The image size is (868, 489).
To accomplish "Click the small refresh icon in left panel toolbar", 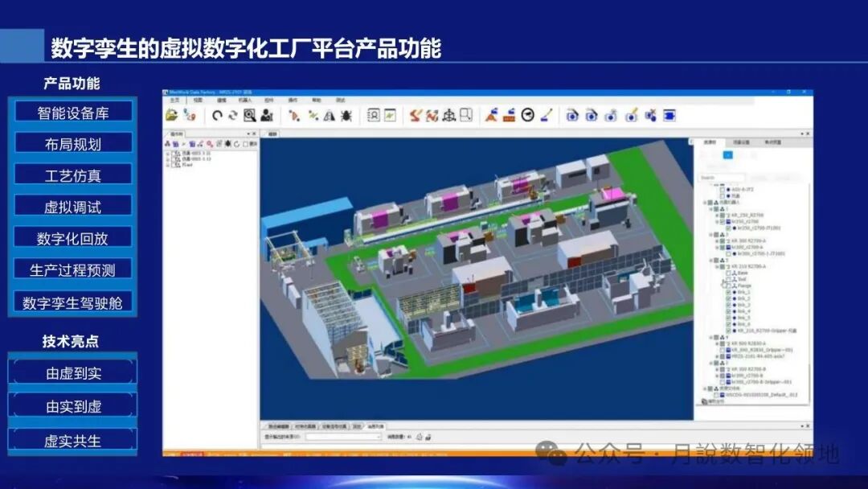I will point(236,144).
